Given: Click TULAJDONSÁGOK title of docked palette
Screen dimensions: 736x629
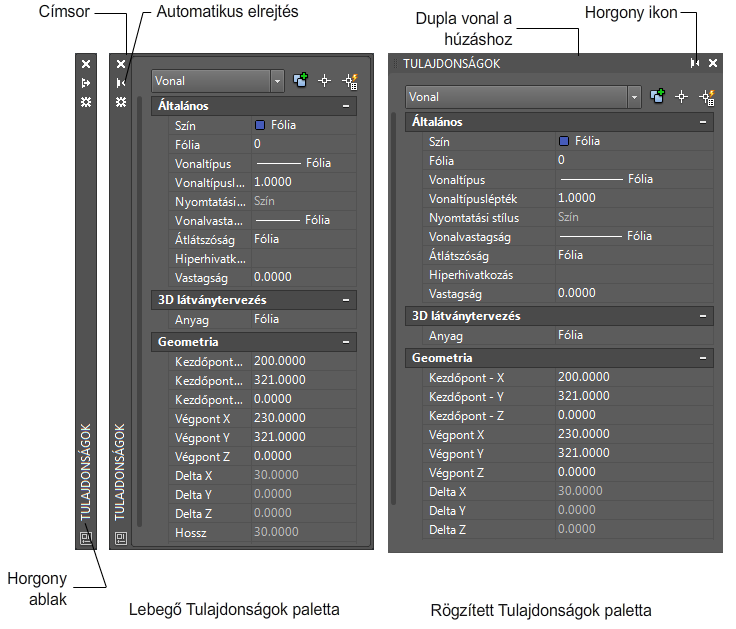Looking at the screenshot, I should (452, 63).
